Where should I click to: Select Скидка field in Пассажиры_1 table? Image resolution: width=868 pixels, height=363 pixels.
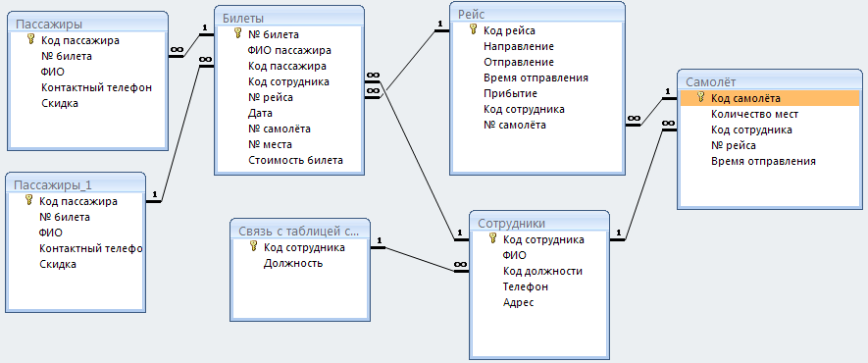point(58,264)
